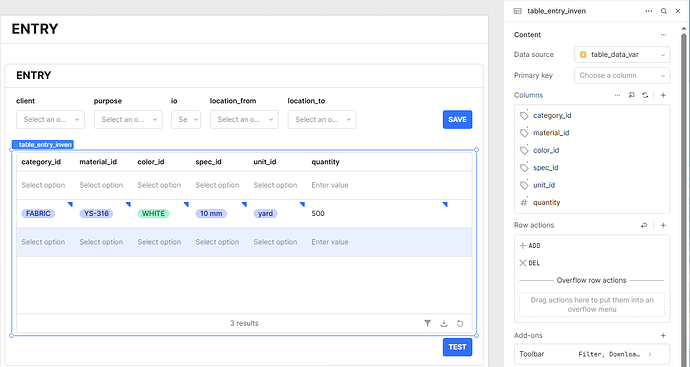The height and width of the screenshot is (367, 690).
Task: Click the SAVE button
Action: tap(457, 119)
